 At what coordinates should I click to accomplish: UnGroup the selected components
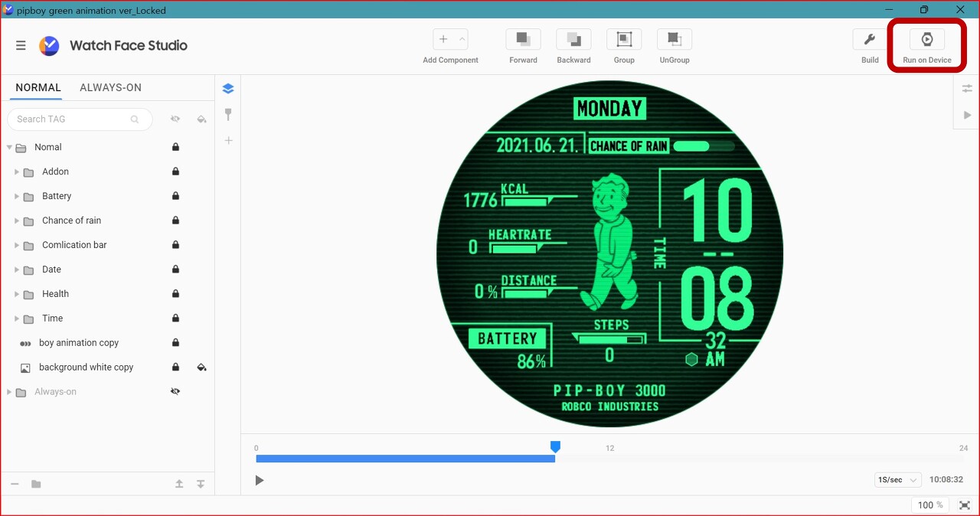tap(675, 39)
